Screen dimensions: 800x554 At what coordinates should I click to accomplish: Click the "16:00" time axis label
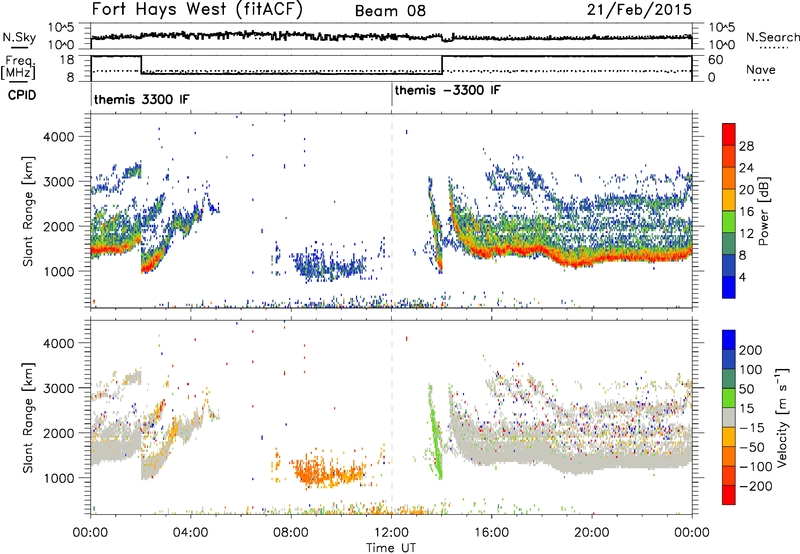coord(491,533)
